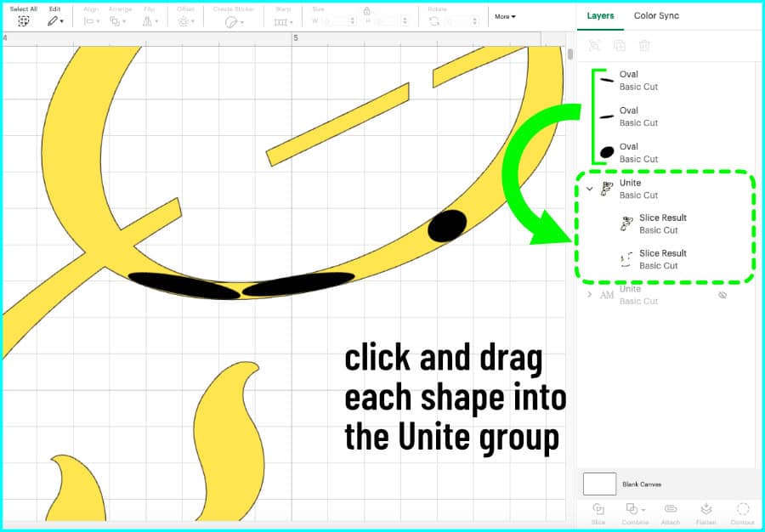The image size is (765, 532).
Task: Select the right black elongated oval on canvas
Action: 298,285
